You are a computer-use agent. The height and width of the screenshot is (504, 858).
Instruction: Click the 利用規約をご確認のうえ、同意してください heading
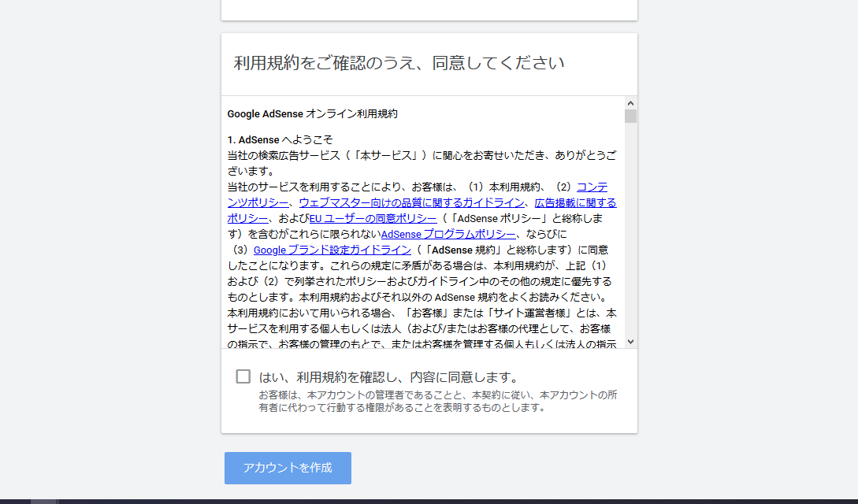(399, 63)
